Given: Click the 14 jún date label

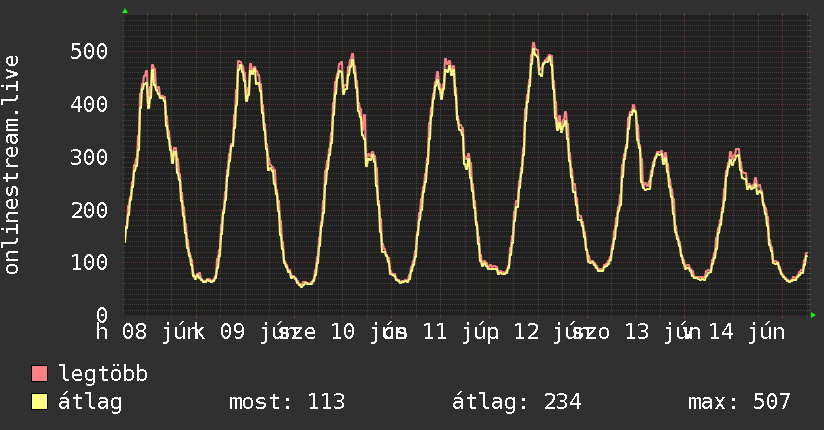Looking at the screenshot, I should click(747, 332).
